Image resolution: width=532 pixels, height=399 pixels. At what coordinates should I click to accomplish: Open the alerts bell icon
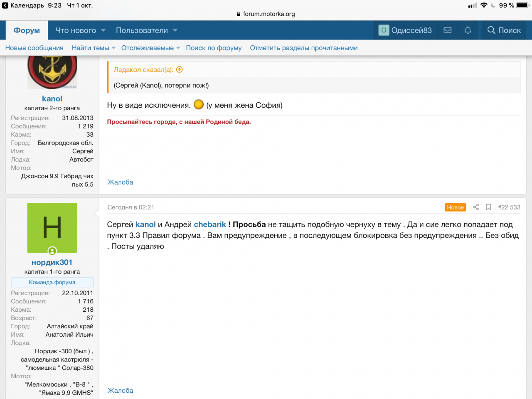tap(468, 30)
